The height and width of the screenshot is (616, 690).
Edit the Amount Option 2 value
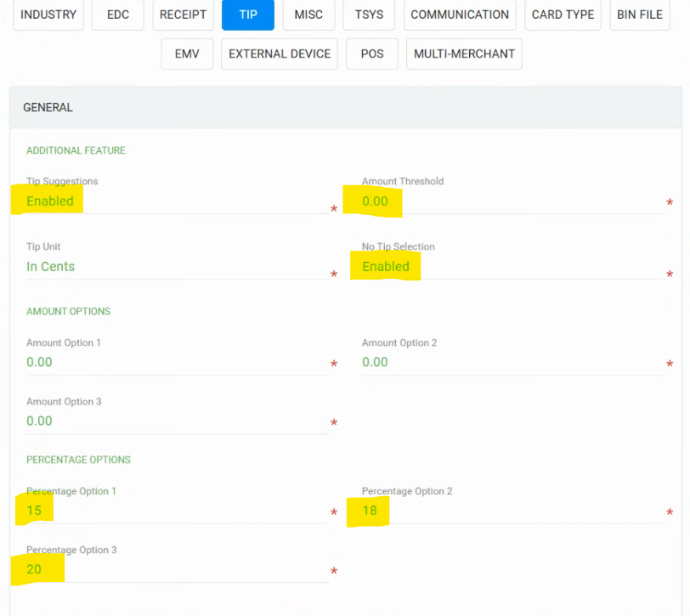click(513, 363)
